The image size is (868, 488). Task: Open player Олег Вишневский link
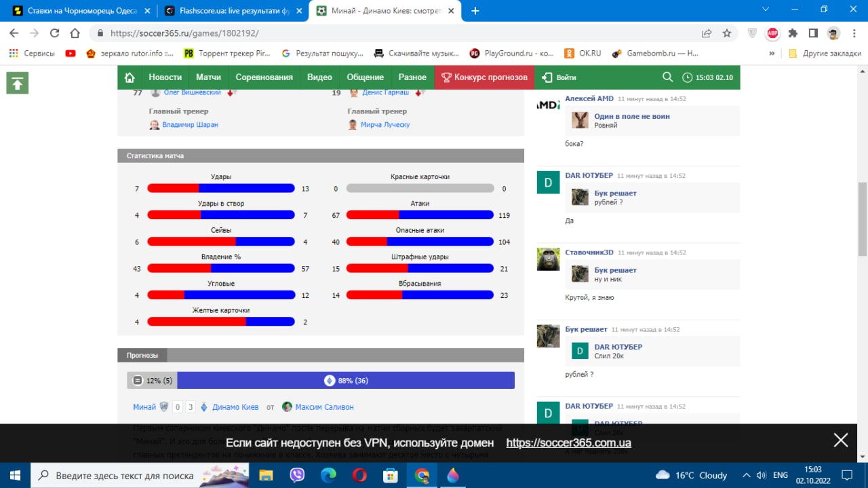pos(193,93)
